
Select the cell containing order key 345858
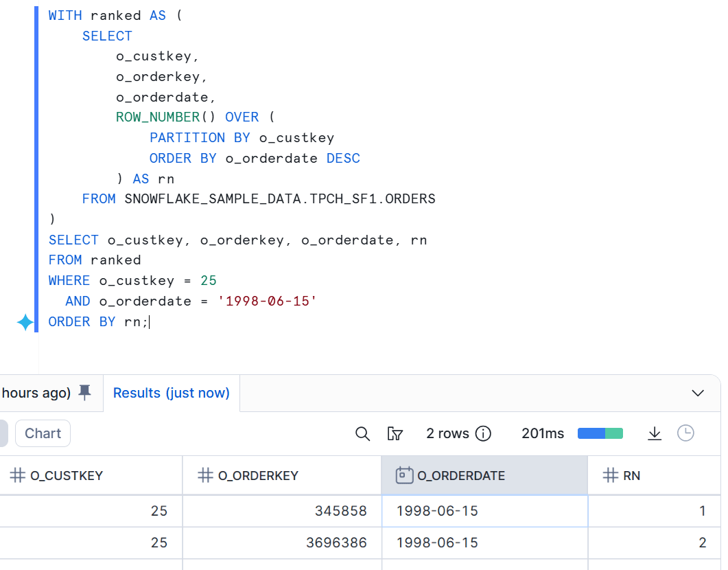tap(281, 511)
